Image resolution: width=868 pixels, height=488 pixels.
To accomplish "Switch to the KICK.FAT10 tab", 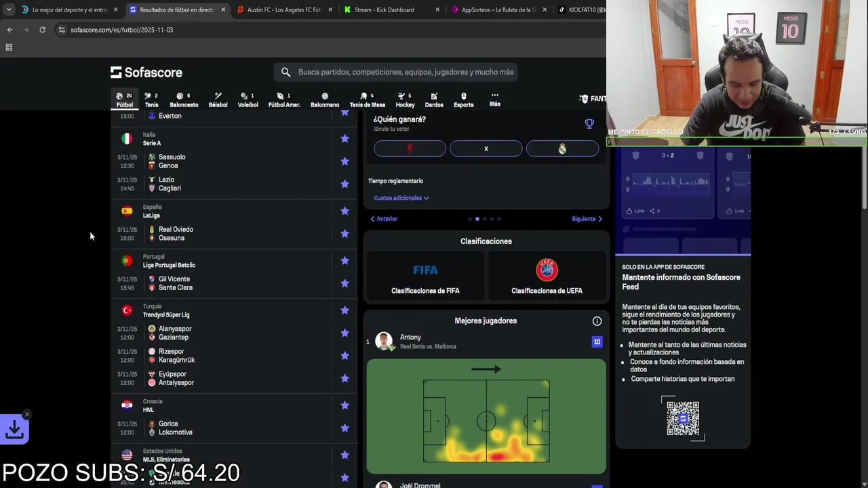I will click(x=580, y=9).
